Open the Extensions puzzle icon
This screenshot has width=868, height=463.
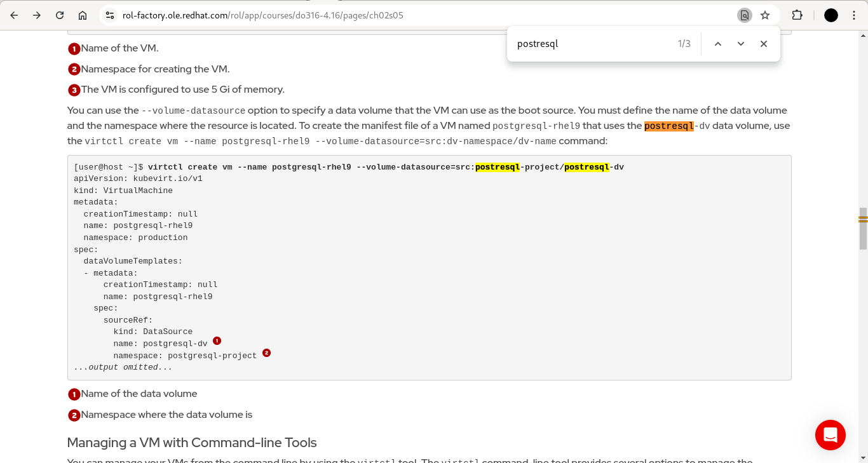pos(797,15)
